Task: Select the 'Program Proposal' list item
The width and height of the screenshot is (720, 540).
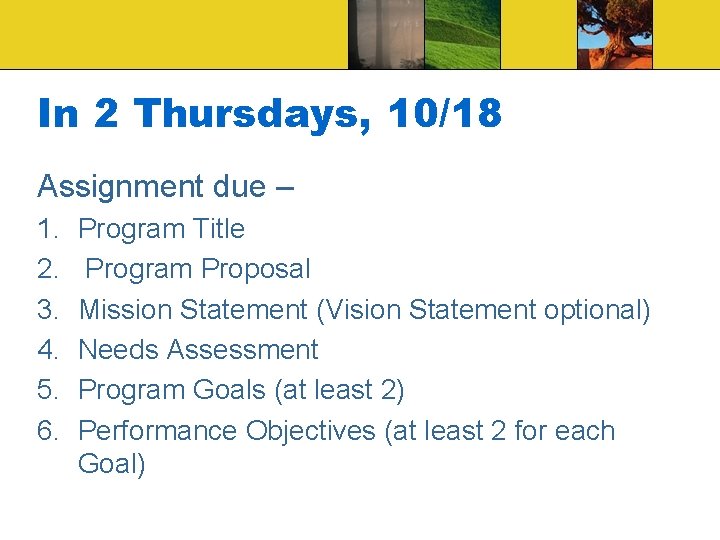Action: pos(197,269)
